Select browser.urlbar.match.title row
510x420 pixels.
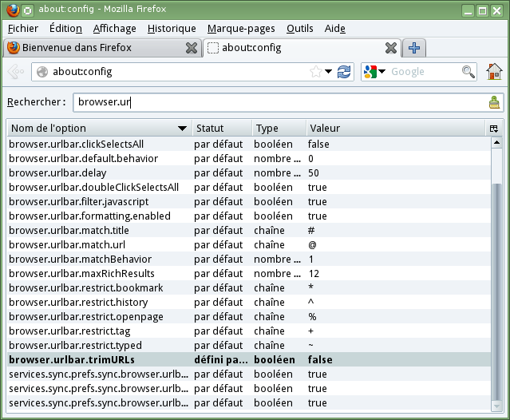point(249,230)
